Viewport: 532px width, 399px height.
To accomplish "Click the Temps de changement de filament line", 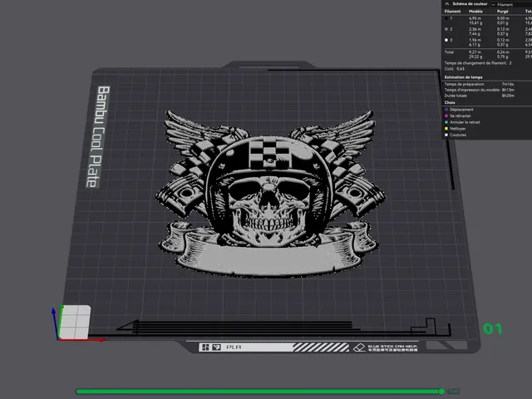I will 478,63.
